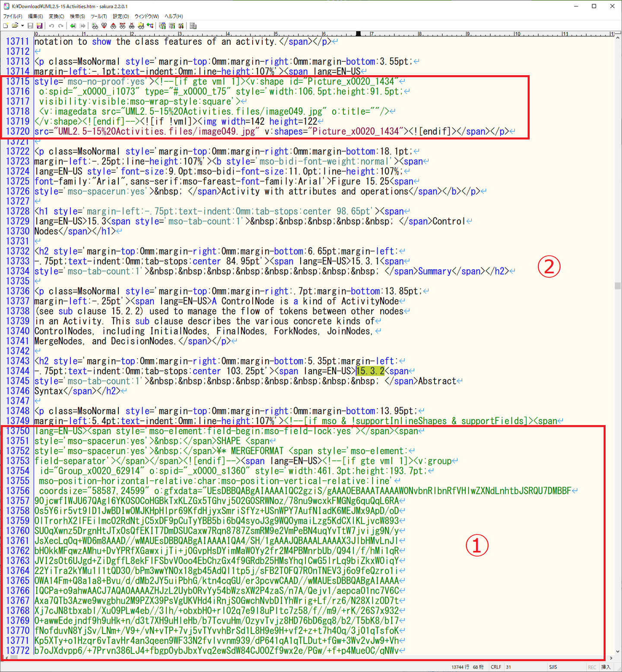Click the Save As floppy icon

coord(39,26)
